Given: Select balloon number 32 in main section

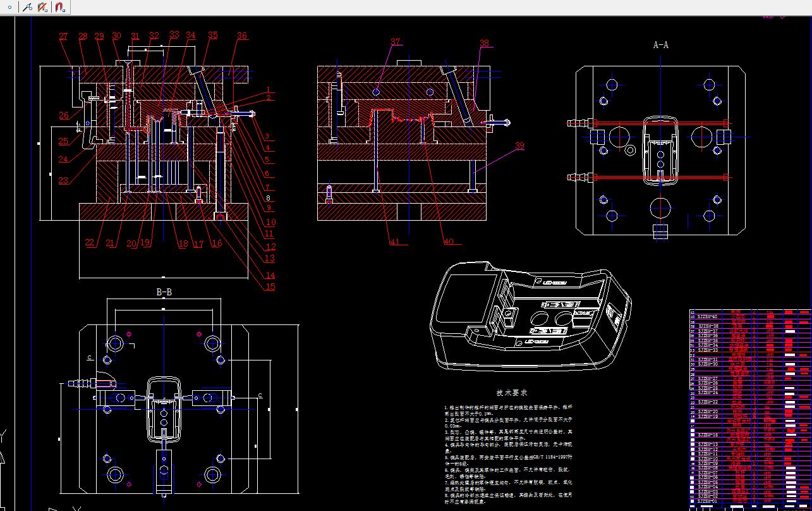Looking at the screenshot, I should [154, 36].
